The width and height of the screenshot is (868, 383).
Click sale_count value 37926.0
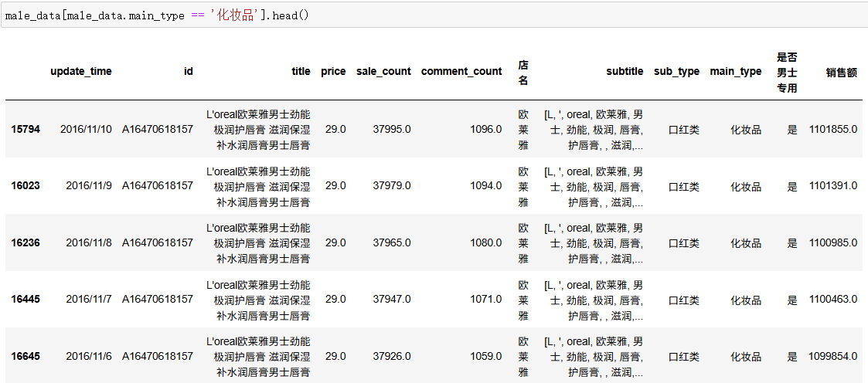pos(392,357)
